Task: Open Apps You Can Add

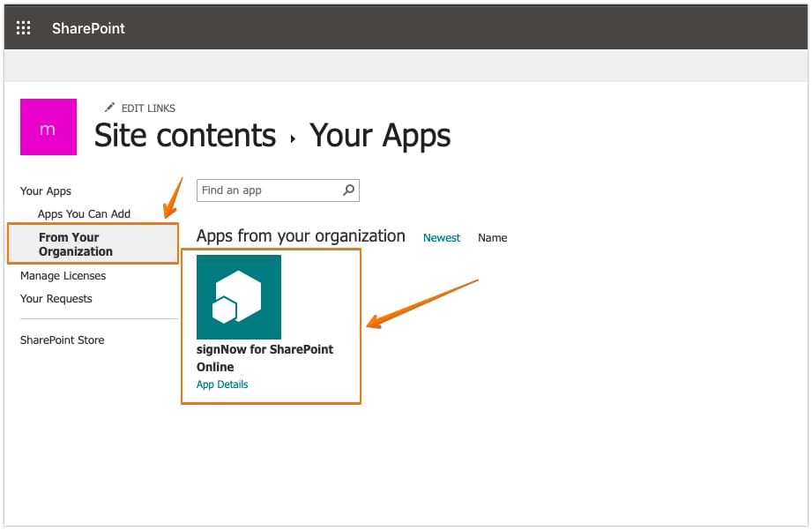Action: coord(84,214)
